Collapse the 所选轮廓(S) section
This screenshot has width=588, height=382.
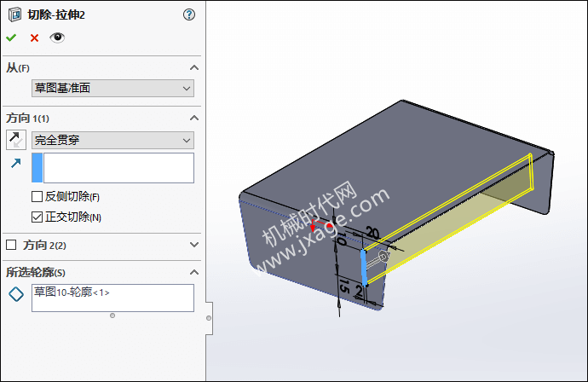(194, 272)
